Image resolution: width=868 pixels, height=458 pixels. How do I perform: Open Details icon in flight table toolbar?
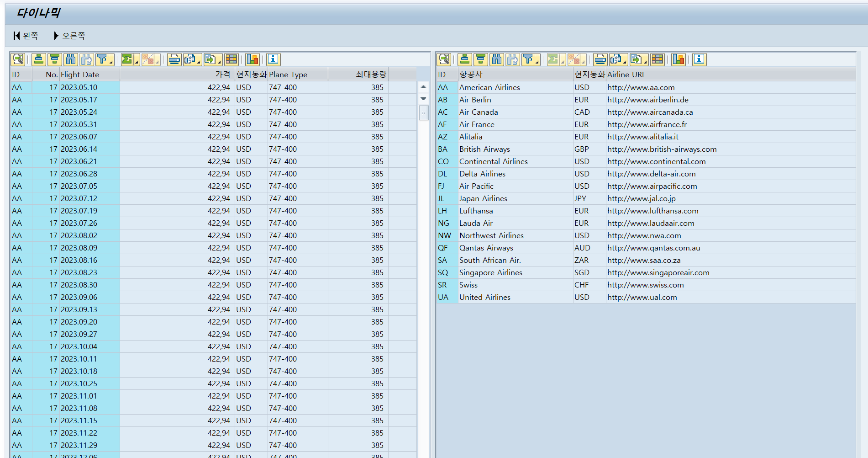tap(18, 59)
